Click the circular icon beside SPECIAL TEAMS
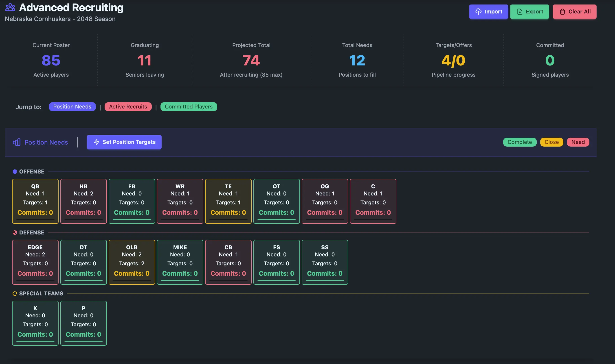The width and height of the screenshot is (615, 364). 15,293
